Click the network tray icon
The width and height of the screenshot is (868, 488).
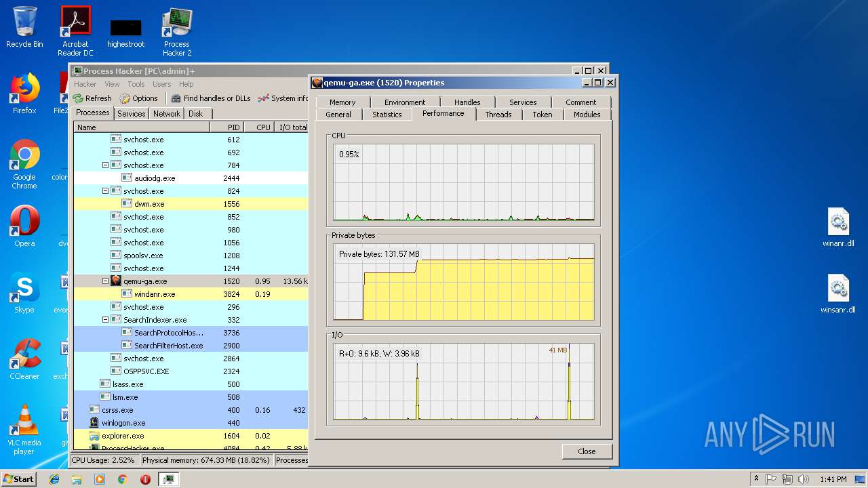pos(787,479)
